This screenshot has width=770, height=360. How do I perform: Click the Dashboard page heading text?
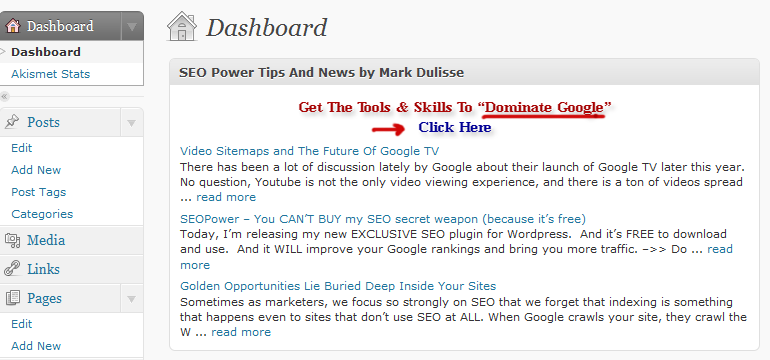[x=267, y=28]
